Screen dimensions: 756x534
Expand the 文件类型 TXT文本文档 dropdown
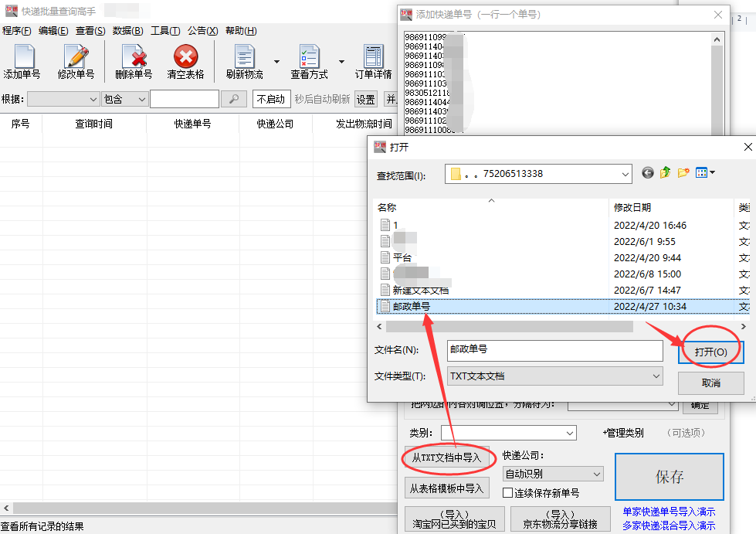click(656, 376)
